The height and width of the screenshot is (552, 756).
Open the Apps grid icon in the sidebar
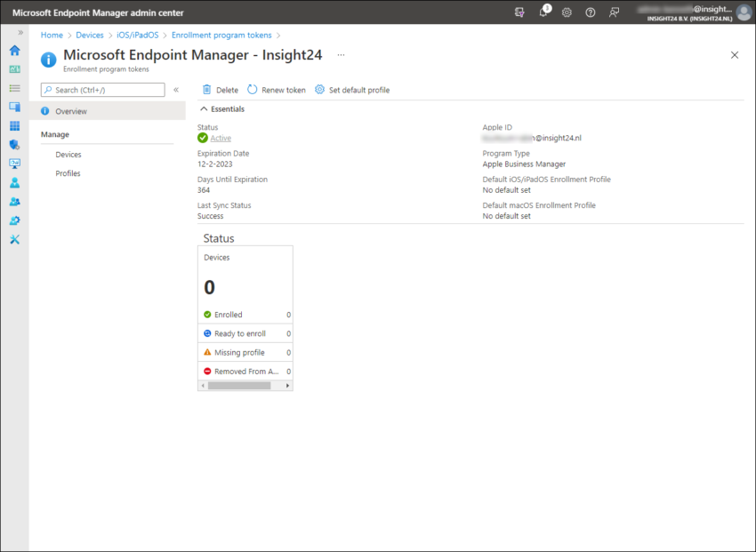click(x=13, y=125)
